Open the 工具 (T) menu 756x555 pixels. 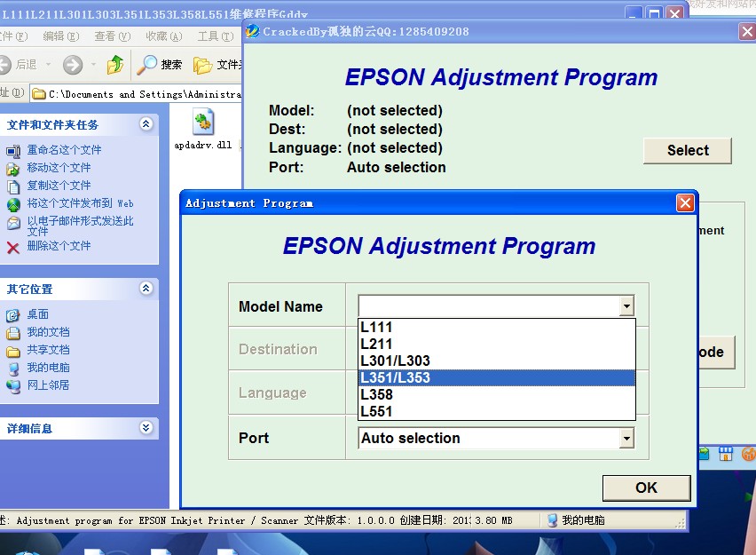[x=216, y=36]
